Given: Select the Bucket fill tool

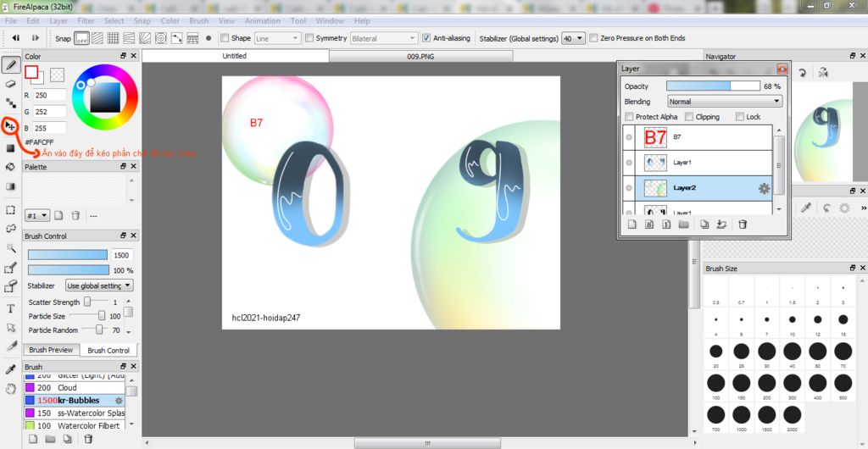Looking at the screenshot, I should pos(10,166).
